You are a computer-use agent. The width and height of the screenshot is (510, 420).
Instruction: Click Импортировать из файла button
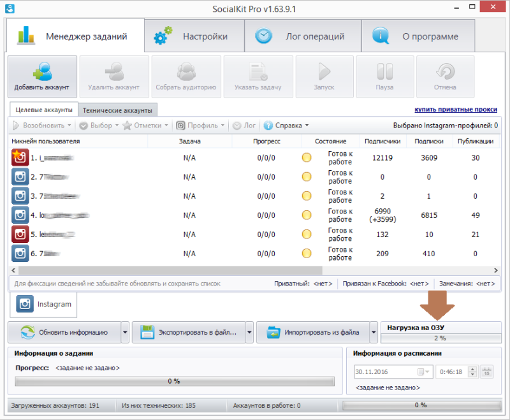click(x=313, y=332)
